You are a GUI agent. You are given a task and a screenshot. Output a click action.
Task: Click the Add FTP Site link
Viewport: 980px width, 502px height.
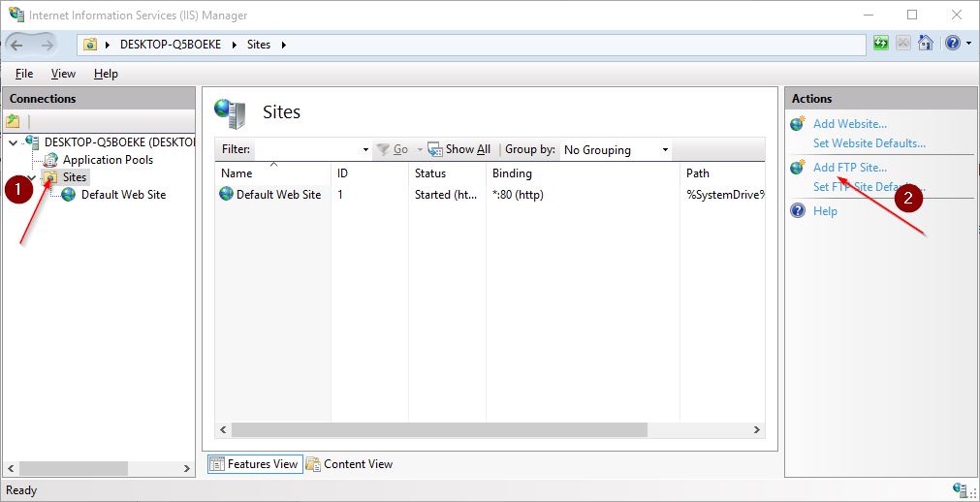[x=849, y=168]
